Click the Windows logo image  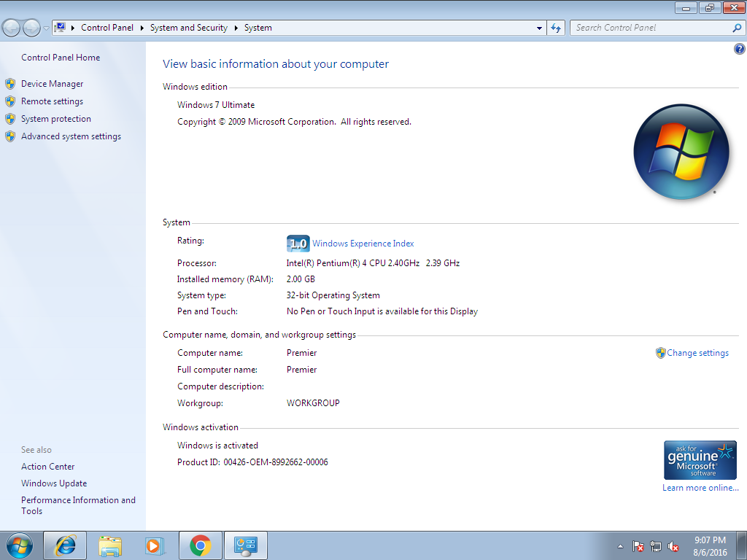[x=681, y=152]
